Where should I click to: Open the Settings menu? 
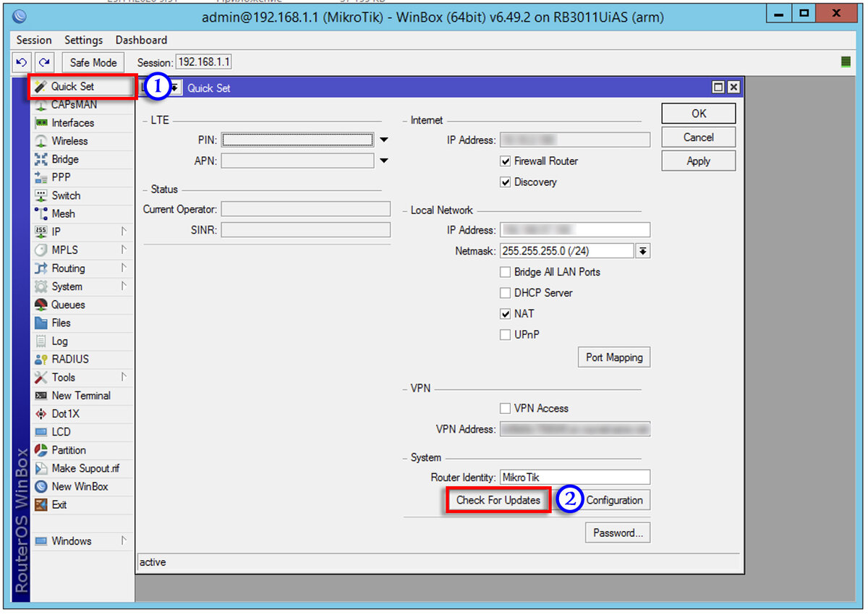pos(83,40)
